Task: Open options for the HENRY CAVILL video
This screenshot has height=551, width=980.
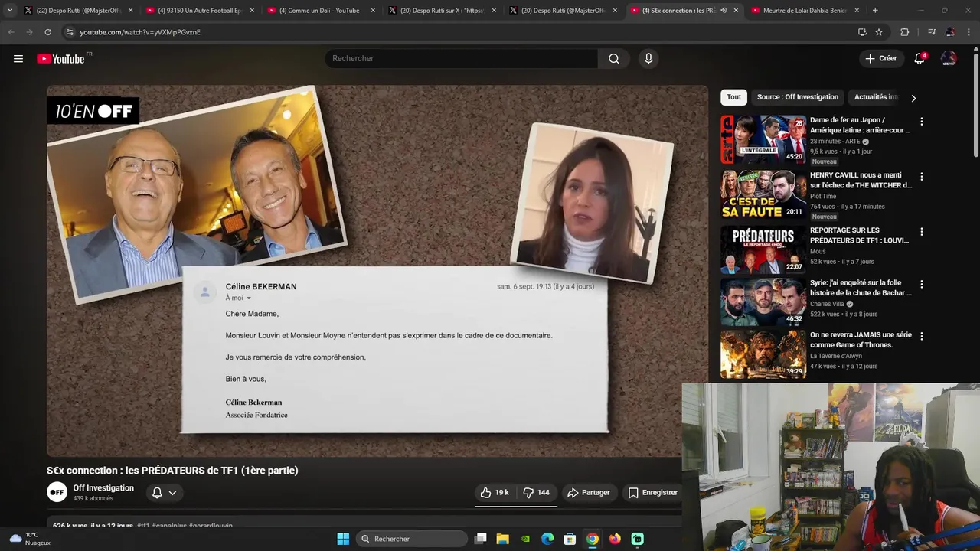Action: click(921, 177)
